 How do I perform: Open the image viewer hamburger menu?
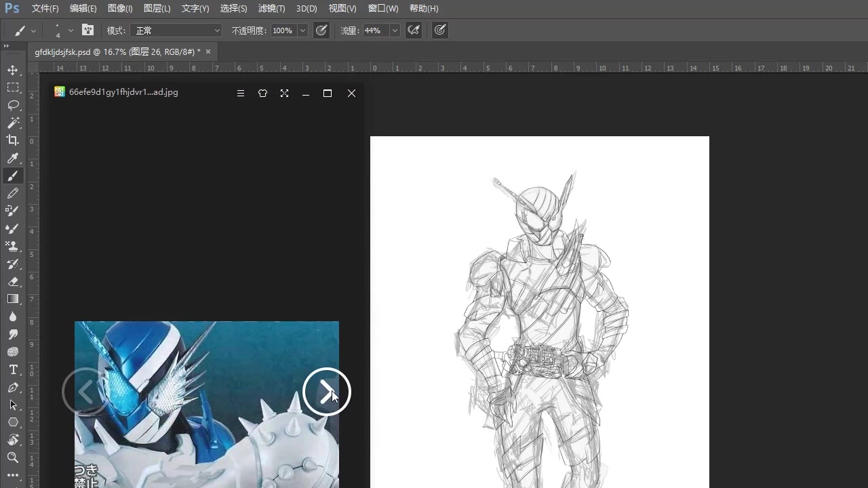[x=241, y=94]
